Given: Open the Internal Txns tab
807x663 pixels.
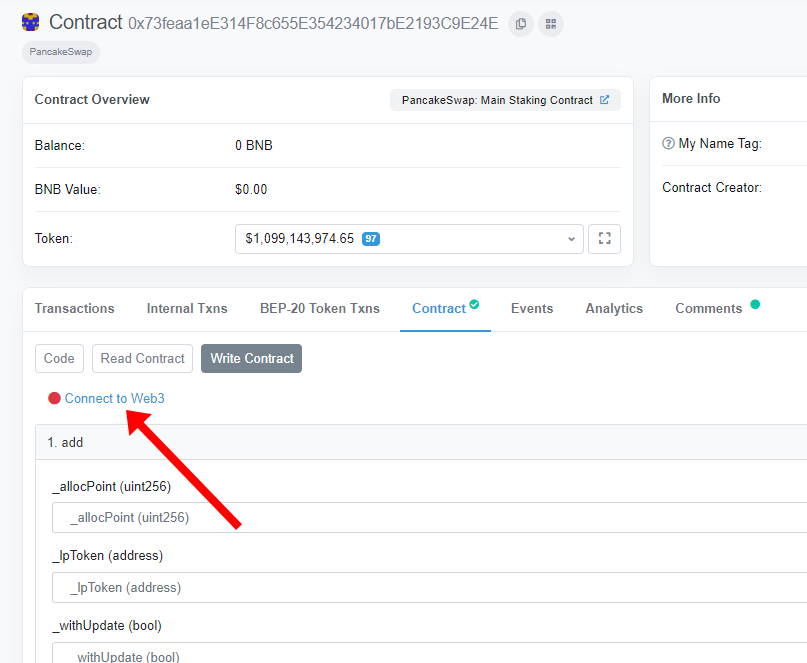Looking at the screenshot, I should tap(187, 308).
